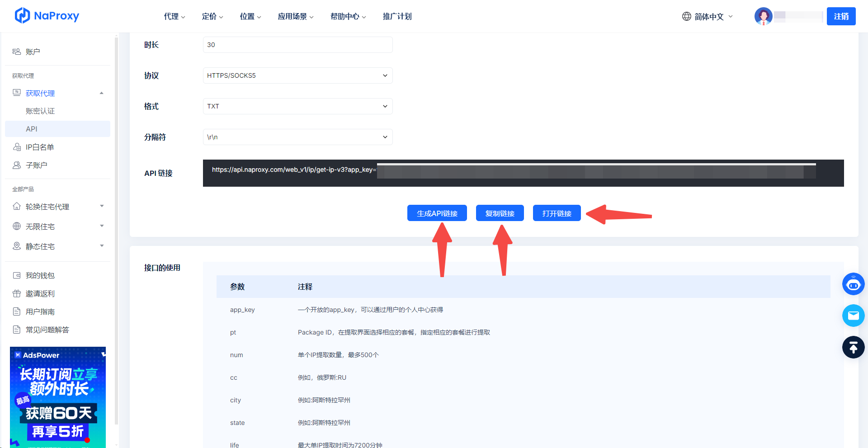
Task: Open the 格式 TXT dropdown
Action: coord(297,106)
